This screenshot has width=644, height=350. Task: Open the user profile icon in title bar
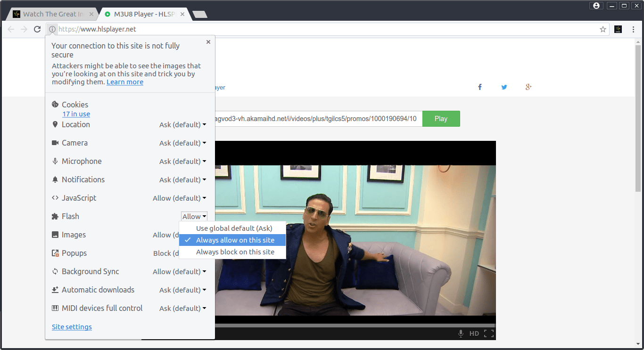596,6
